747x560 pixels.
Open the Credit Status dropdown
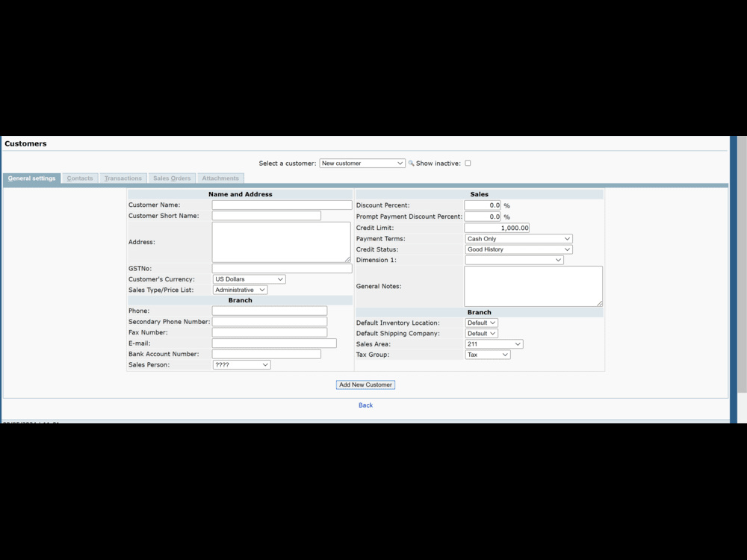[x=518, y=249]
